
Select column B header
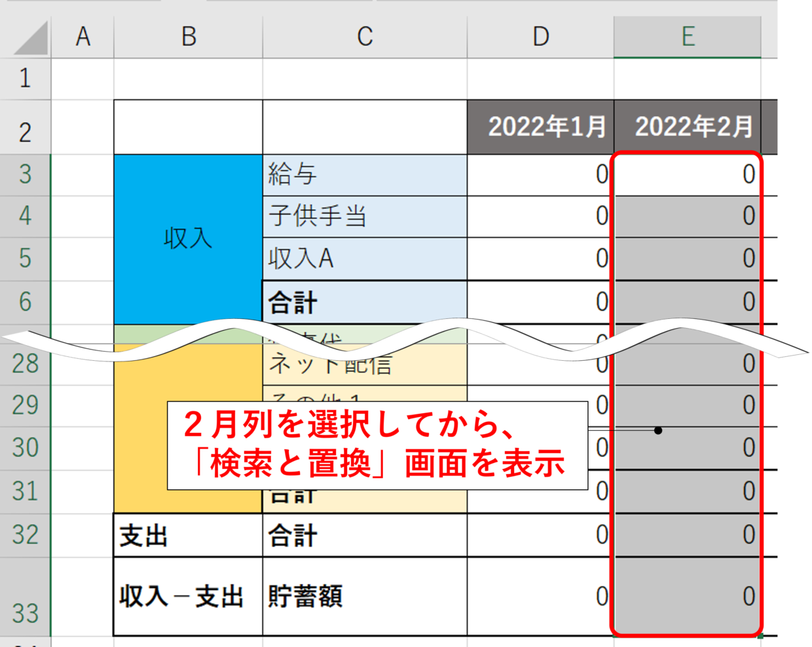189,37
